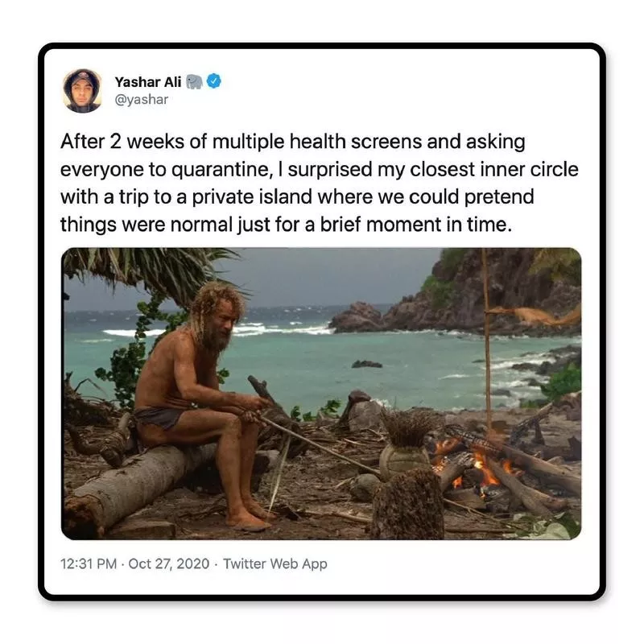Open the Twitter Web App source link
This screenshot has height=644, width=644.
[275, 563]
